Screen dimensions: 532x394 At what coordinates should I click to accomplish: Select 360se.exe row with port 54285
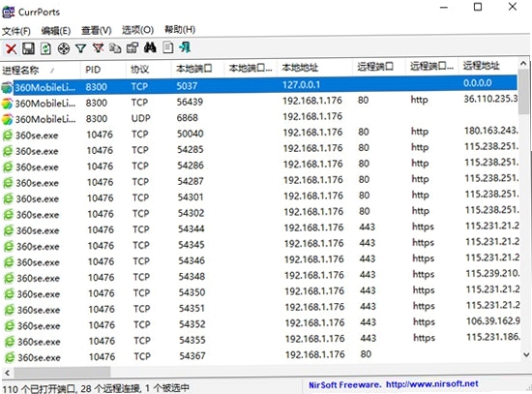pos(259,149)
